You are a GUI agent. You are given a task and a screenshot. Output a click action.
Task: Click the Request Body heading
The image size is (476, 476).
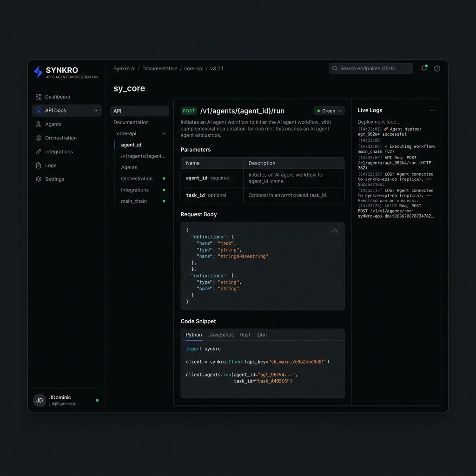pyautogui.click(x=198, y=214)
